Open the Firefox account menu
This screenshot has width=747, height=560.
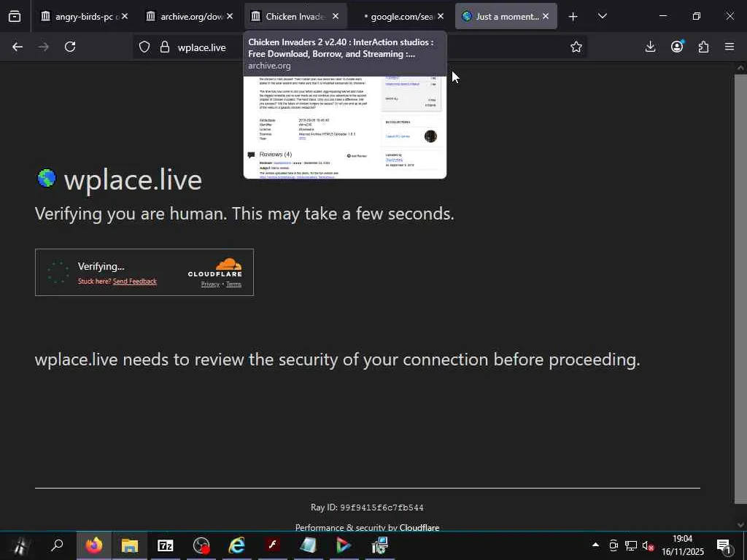tap(677, 47)
